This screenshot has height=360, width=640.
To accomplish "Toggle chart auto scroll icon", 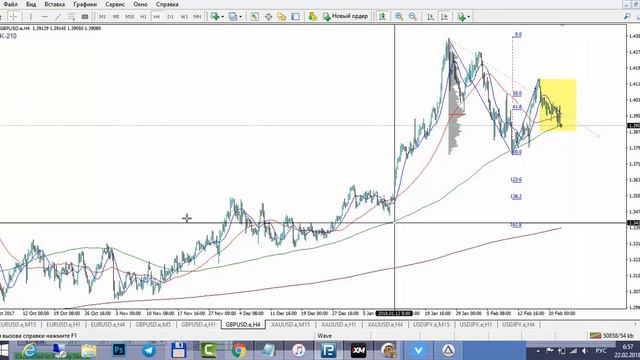I will (431, 16).
